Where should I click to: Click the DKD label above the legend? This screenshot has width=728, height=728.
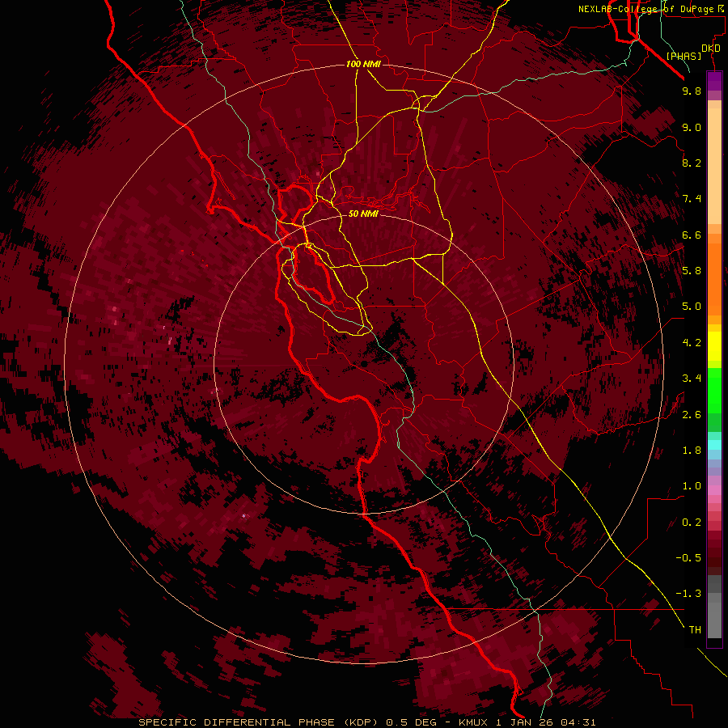[711, 48]
